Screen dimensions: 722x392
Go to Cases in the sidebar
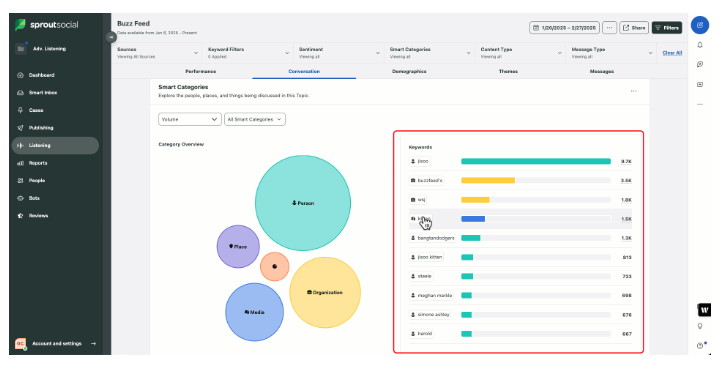point(55,110)
